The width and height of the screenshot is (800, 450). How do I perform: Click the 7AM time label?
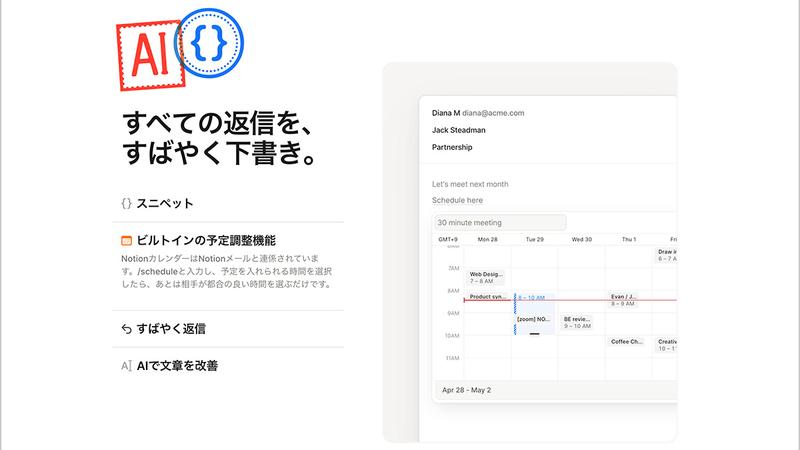[454, 268]
